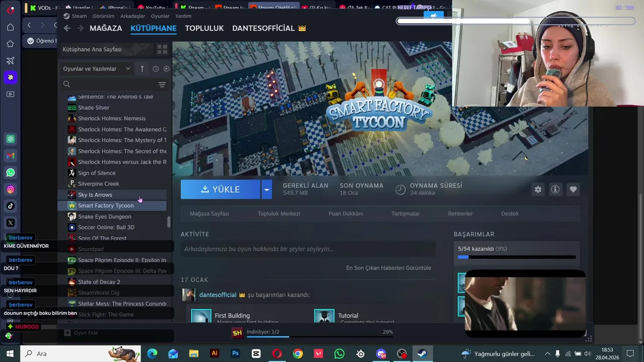Open Rehberler link
This screenshot has width=644, height=362.
coord(460,214)
